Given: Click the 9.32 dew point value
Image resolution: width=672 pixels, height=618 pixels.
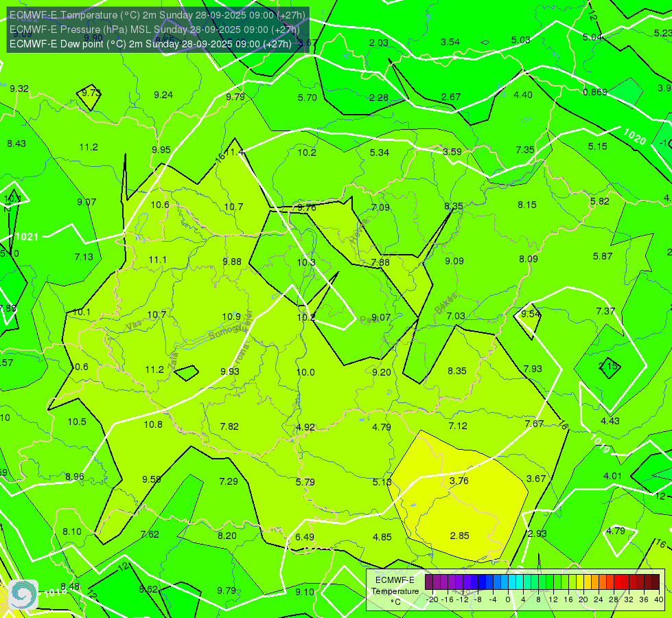Looking at the screenshot, I should click(19, 89).
